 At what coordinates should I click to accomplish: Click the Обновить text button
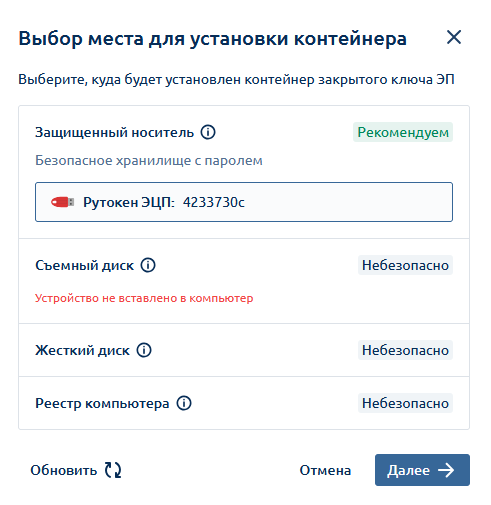pos(64,470)
